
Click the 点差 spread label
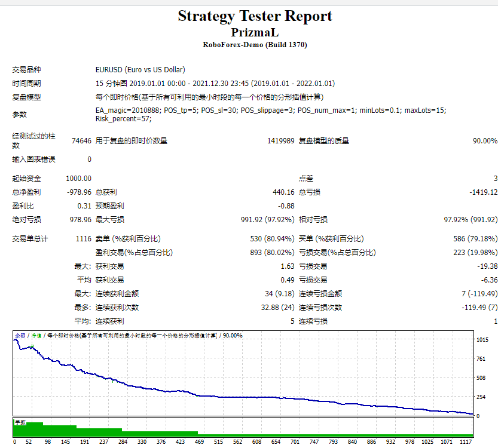point(306,179)
